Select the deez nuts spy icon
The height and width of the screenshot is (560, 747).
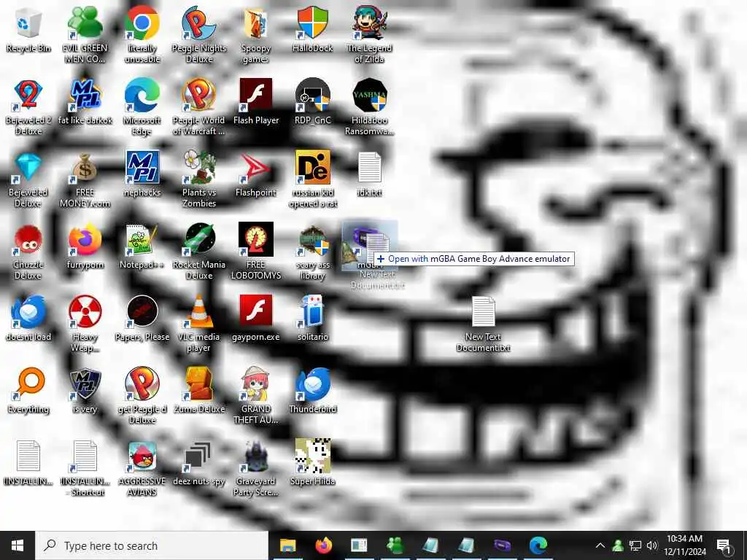[x=199, y=456]
